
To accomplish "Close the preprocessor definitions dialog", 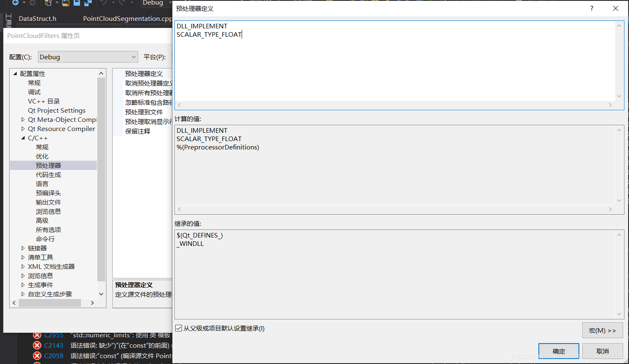I will [615, 8].
